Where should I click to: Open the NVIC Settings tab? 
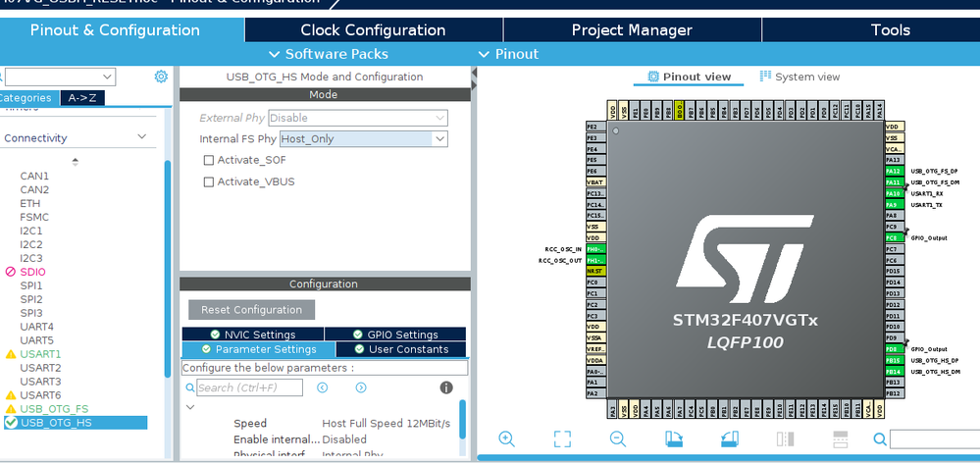tap(253, 334)
